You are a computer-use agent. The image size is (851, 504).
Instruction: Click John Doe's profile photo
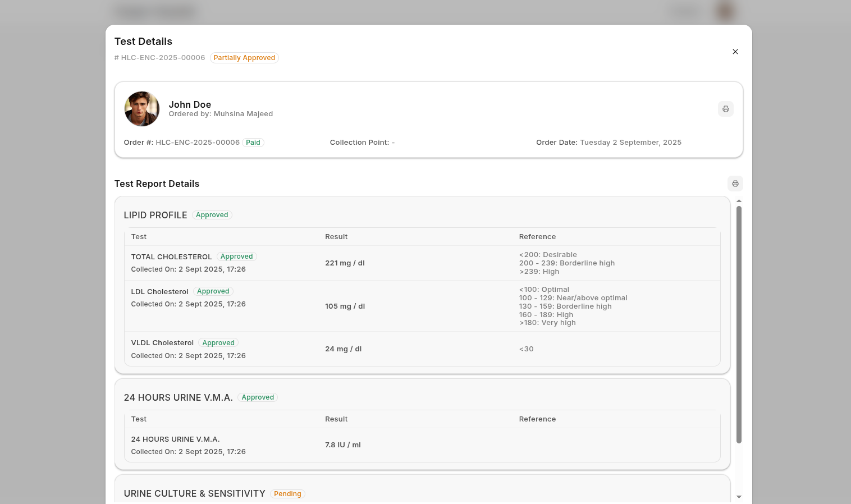click(142, 109)
